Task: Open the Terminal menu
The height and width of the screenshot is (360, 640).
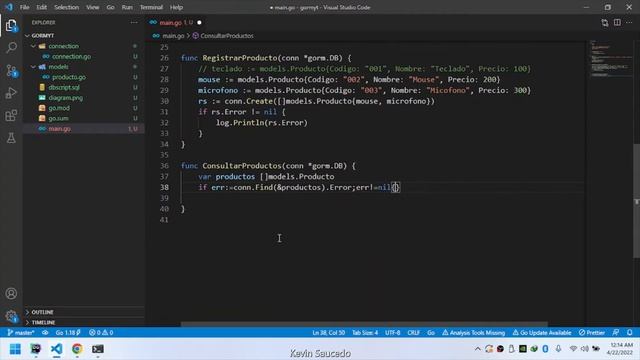Action: (x=151, y=7)
